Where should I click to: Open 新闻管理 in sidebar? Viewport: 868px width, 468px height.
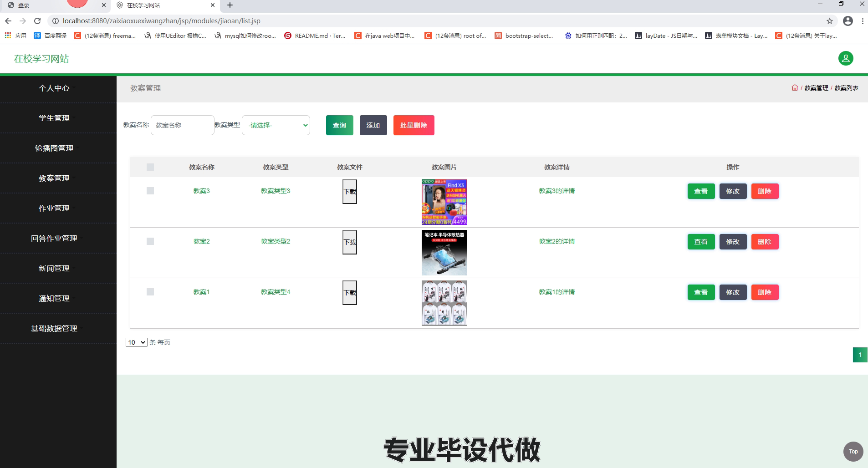54,269
